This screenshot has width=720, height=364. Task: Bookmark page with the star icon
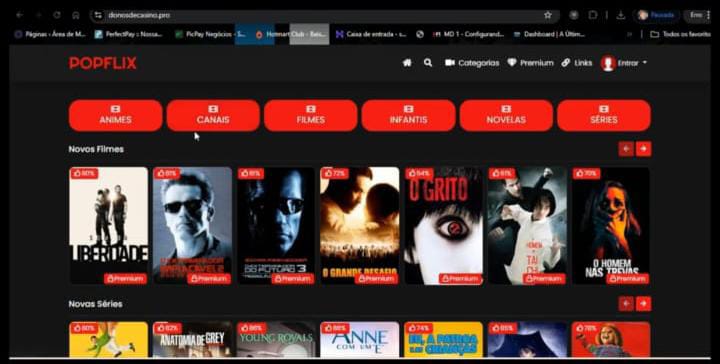[548, 15]
